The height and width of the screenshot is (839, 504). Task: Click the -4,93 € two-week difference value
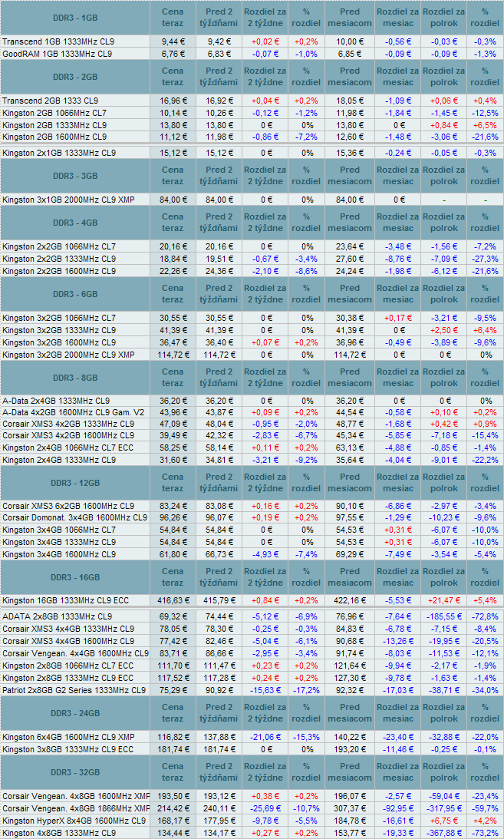(x=265, y=554)
